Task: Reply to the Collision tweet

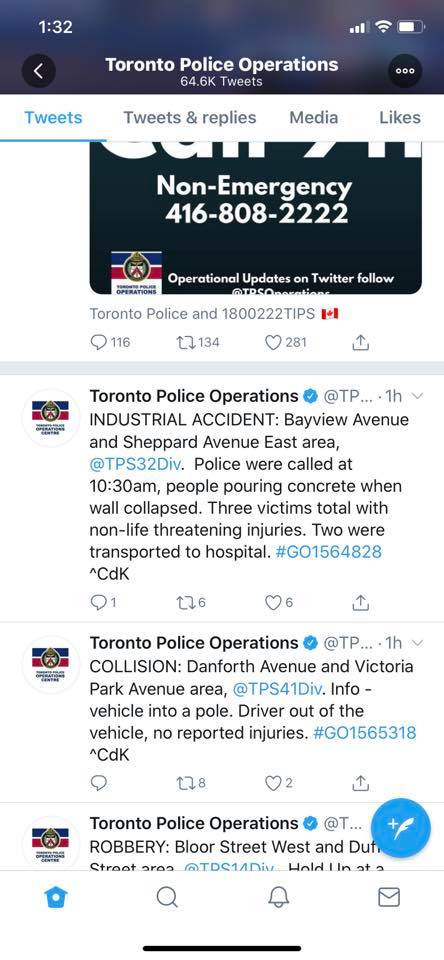Action: [99, 782]
